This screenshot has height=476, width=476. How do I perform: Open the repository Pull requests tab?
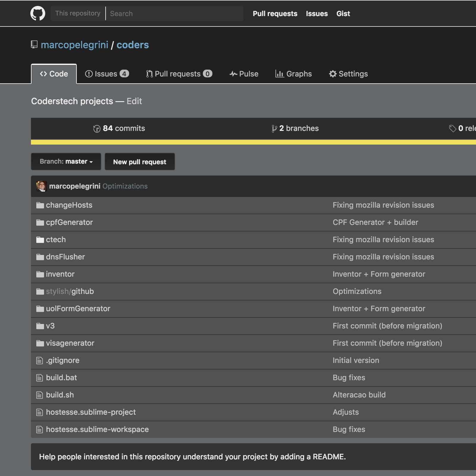[179, 74]
